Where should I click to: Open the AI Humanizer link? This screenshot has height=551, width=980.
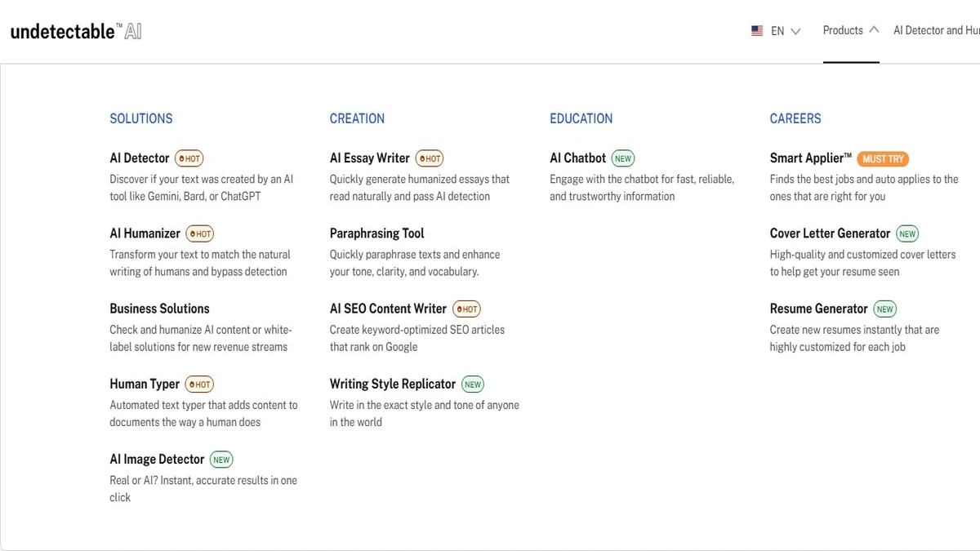coord(145,233)
